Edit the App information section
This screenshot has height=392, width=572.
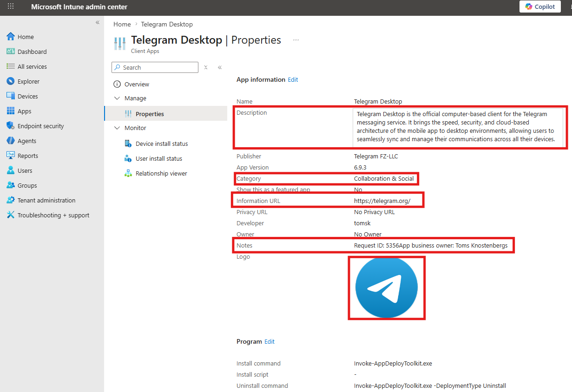click(x=293, y=79)
